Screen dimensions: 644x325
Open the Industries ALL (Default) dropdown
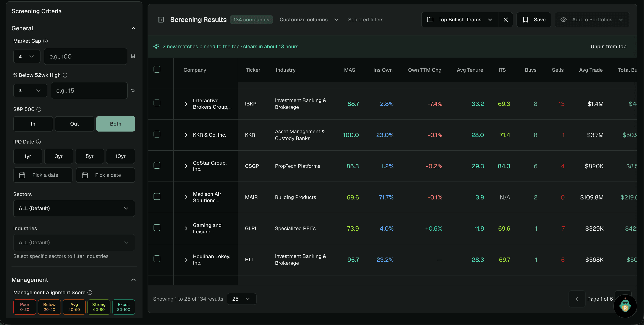74,242
